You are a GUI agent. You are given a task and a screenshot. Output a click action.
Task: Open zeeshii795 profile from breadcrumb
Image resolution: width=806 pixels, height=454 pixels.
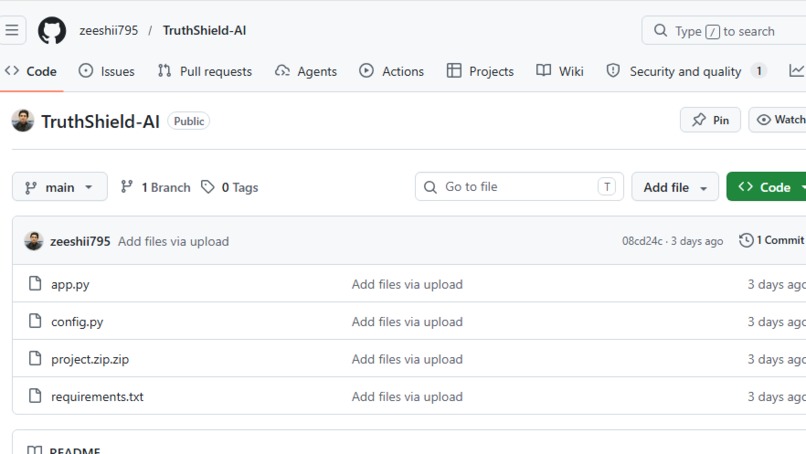click(x=108, y=30)
